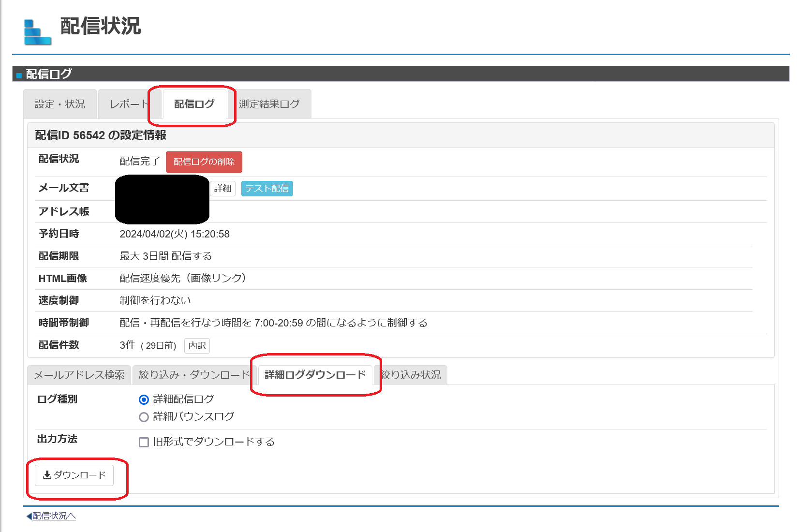The width and height of the screenshot is (797, 532).
Task: Select the 詳細バウンスログ radio button
Action: pyautogui.click(x=144, y=416)
